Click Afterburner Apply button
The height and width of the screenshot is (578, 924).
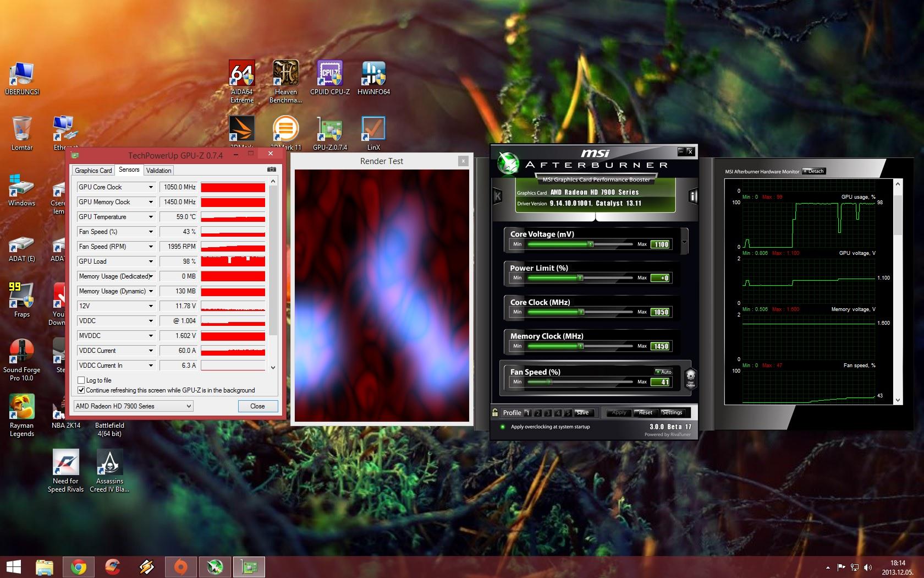pyautogui.click(x=619, y=412)
